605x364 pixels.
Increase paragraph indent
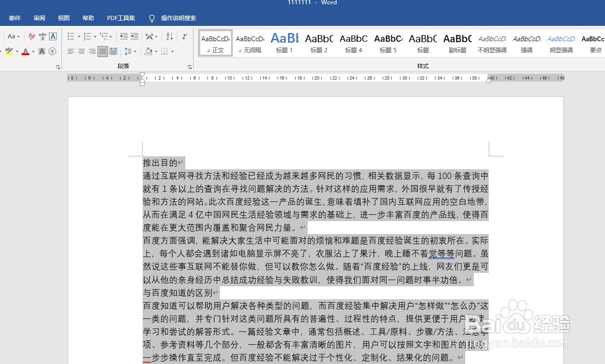pos(134,36)
